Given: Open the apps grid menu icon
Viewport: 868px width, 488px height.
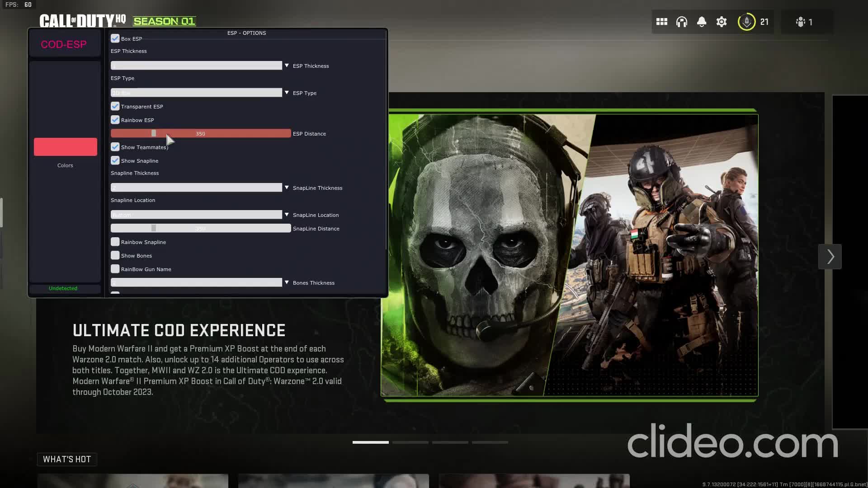Looking at the screenshot, I should coord(662,22).
